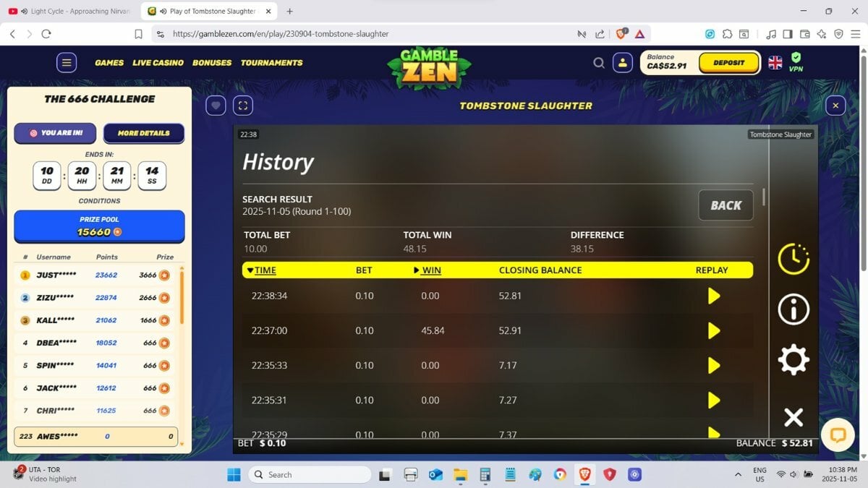Replay the 22:37:00 round with 45.84 win
Viewport: 868px width, 488px height.
pos(713,330)
